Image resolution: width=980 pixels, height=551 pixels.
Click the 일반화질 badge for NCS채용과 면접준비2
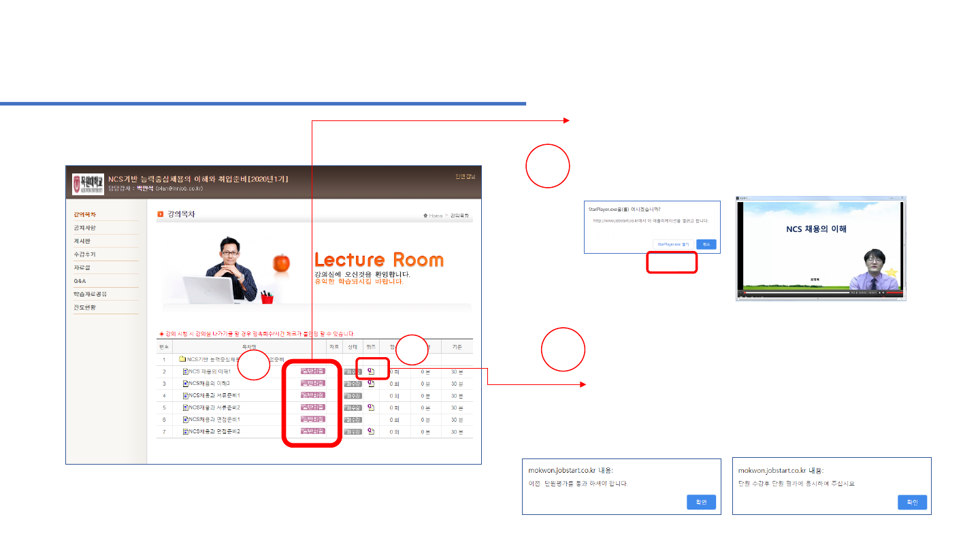tap(313, 431)
